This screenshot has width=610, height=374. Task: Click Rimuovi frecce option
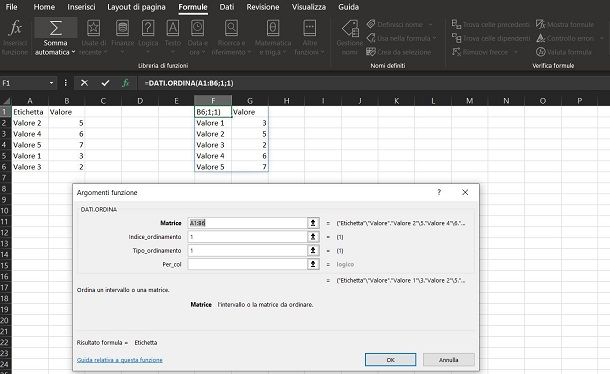pyautogui.click(x=485, y=52)
